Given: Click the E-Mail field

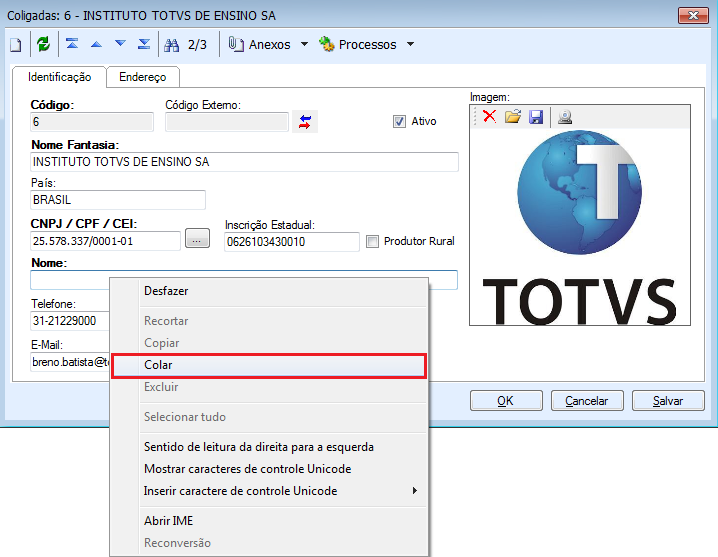Looking at the screenshot, I should (70, 362).
